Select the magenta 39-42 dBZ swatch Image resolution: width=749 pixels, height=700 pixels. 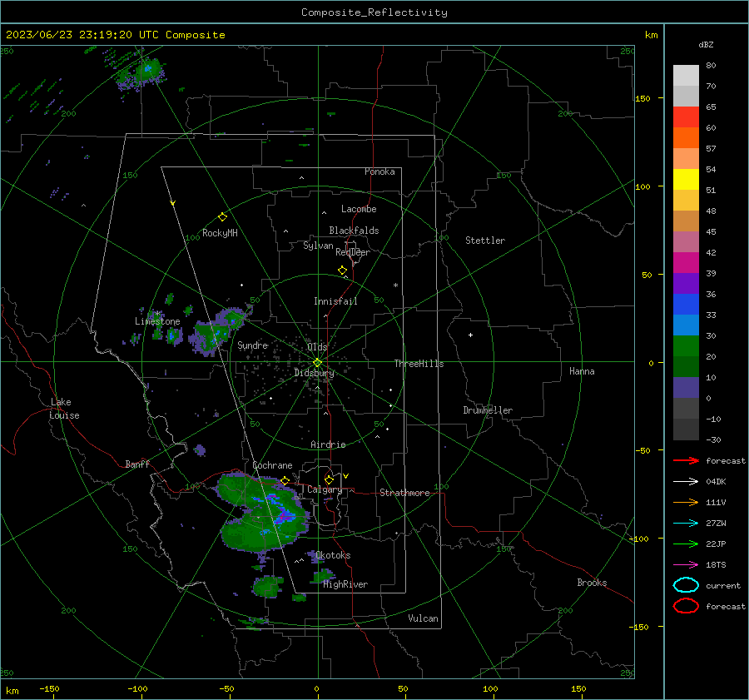click(x=686, y=263)
